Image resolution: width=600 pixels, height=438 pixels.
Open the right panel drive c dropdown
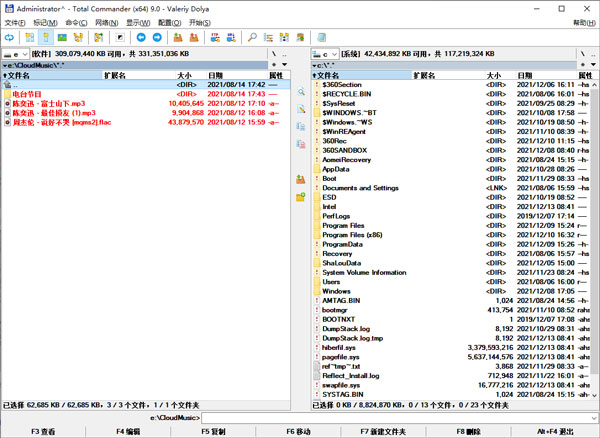pyautogui.click(x=325, y=54)
